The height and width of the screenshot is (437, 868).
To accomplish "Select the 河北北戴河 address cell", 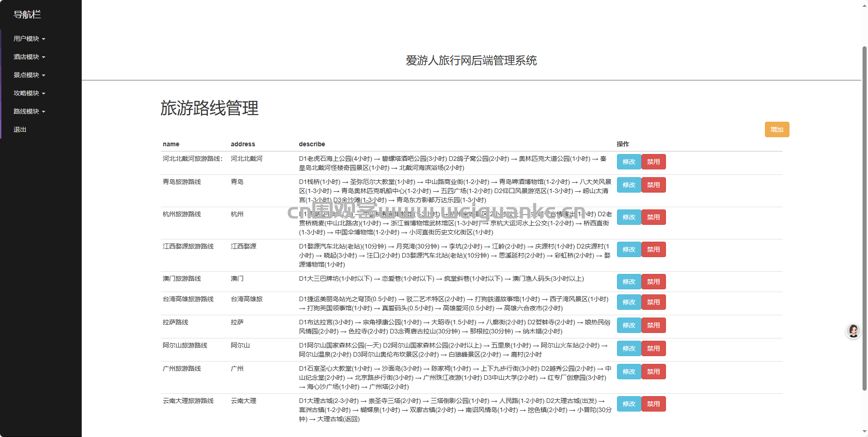I will pos(247,159).
